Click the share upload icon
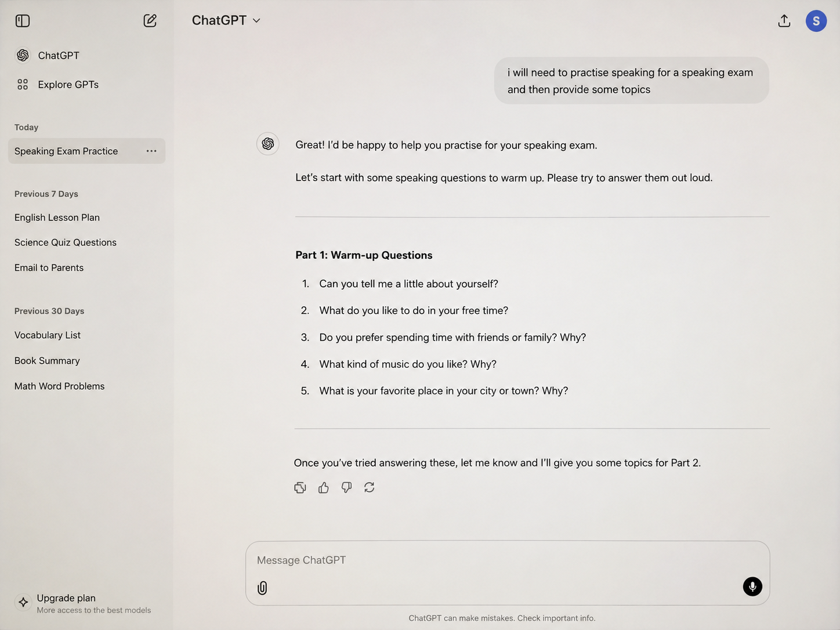Screen dimensions: 840x630 tap(784, 21)
